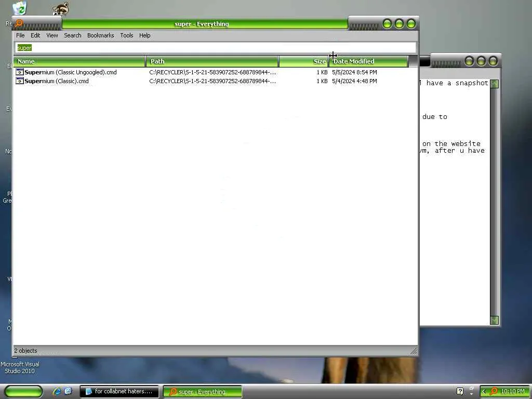This screenshot has height=399, width=532.
Task: Click the Everything tray icon near the clock
Action: tap(494, 392)
